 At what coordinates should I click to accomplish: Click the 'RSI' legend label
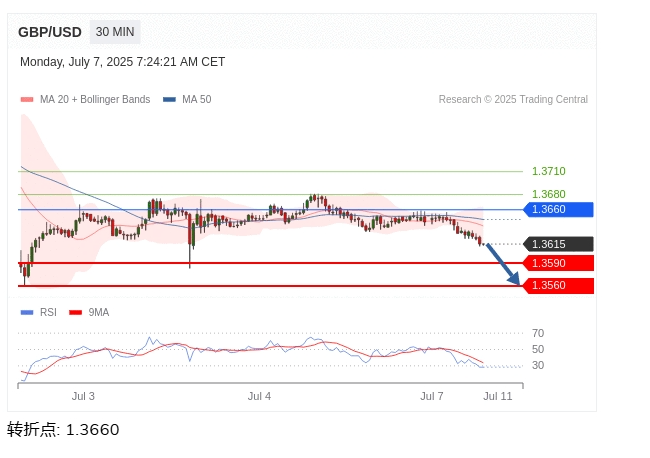coord(48,313)
